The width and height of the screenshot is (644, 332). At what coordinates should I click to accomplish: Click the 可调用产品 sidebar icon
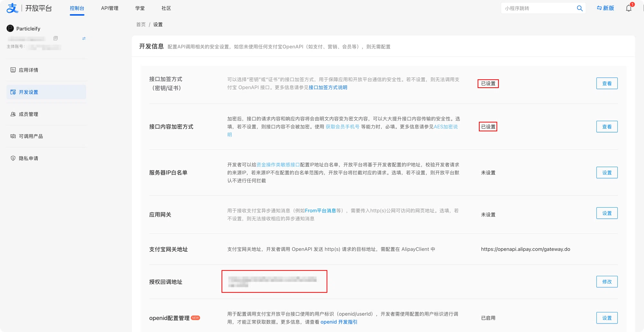pos(13,136)
